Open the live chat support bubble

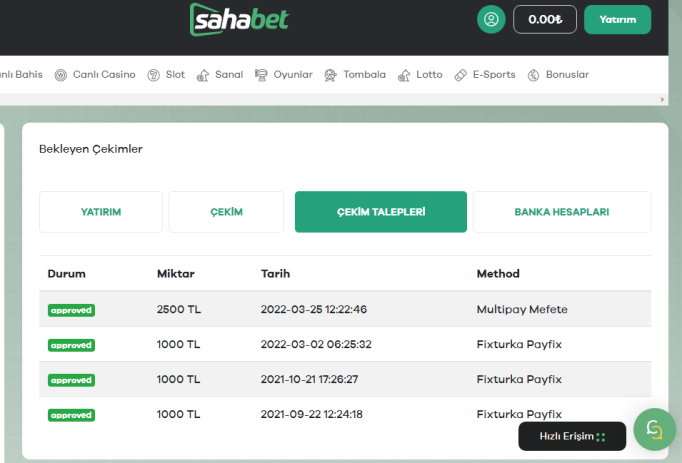[x=654, y=429]
